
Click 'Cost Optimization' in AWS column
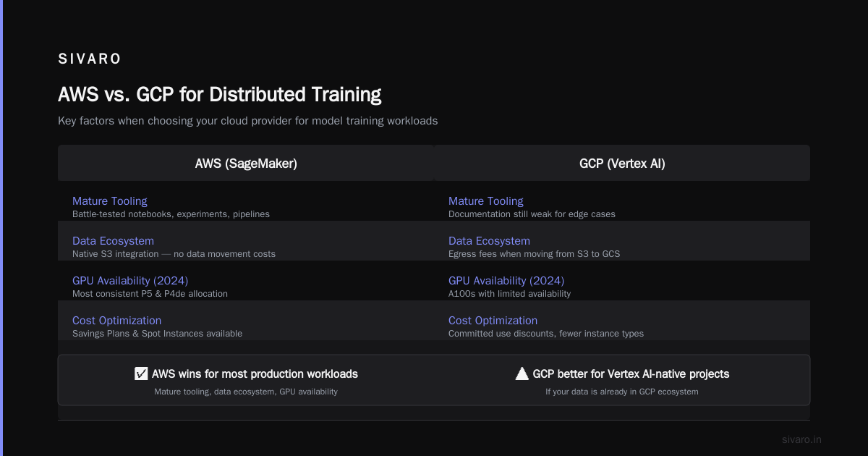coord(116,321)
